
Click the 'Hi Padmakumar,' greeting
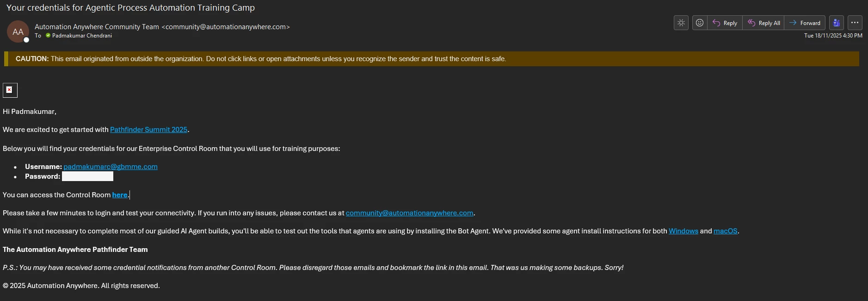pos(30,112)
